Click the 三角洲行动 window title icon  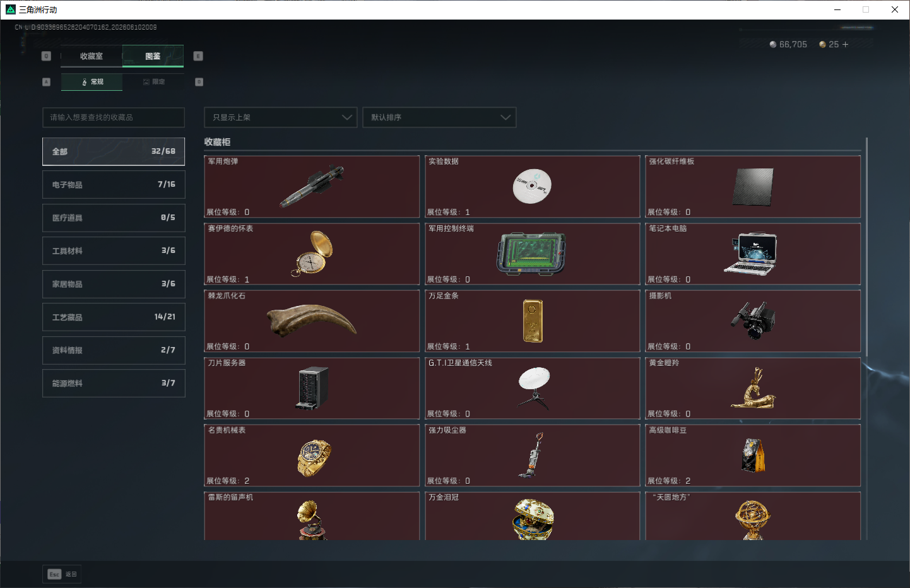(11, 9)
